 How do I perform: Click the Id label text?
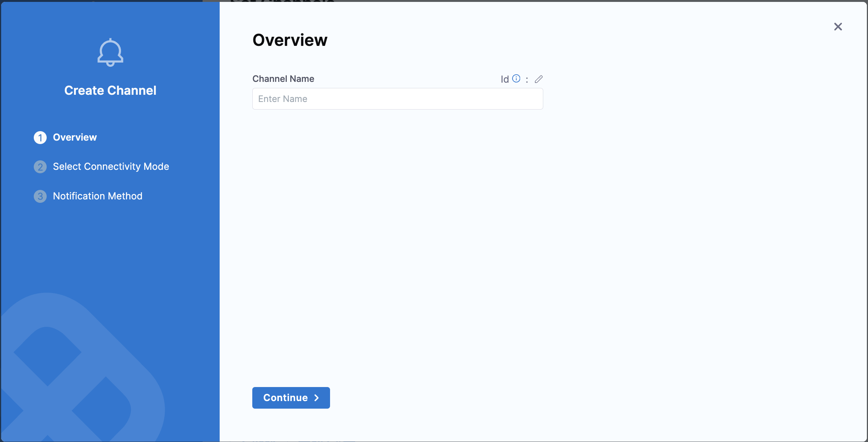click(x=504, y=79)
